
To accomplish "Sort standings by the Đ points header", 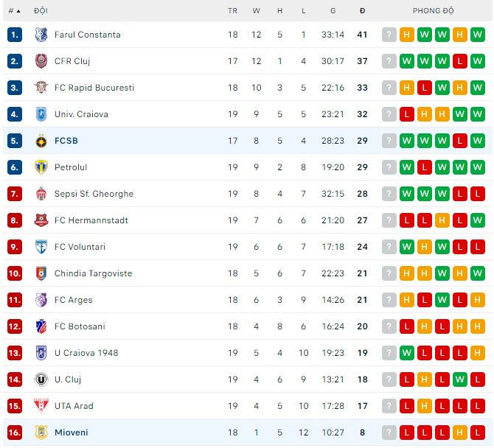I will pos(362,11).
